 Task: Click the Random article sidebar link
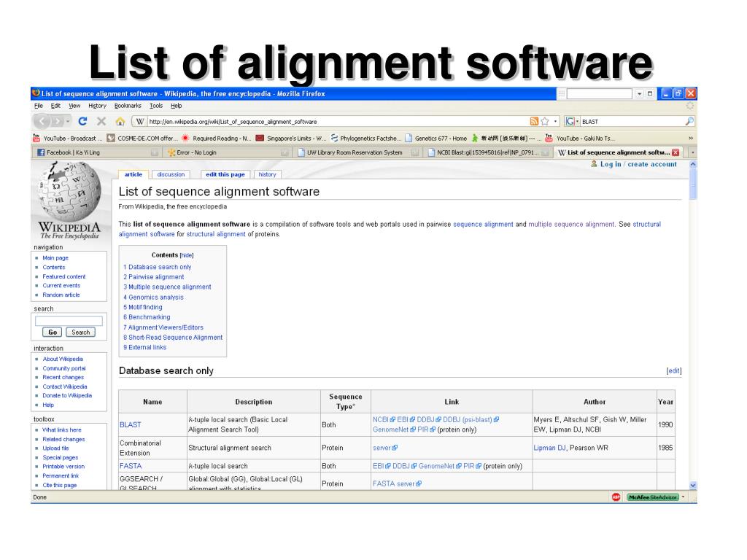[61, 295]
